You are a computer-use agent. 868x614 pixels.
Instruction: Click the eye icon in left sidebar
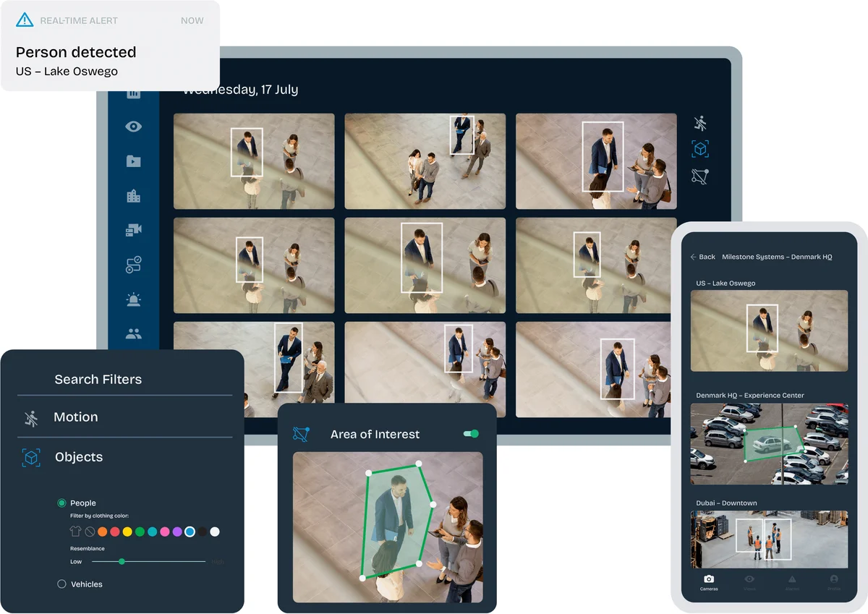click(x=133, y=127)
